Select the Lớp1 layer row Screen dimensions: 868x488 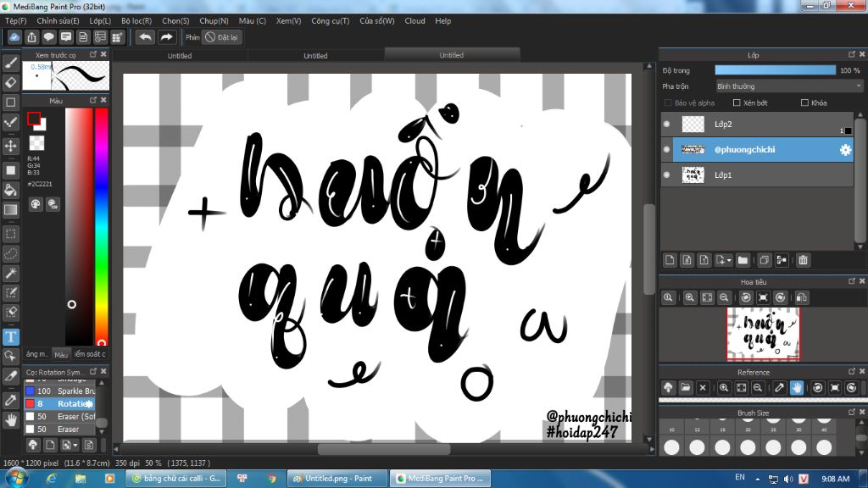tap(757, 175)
